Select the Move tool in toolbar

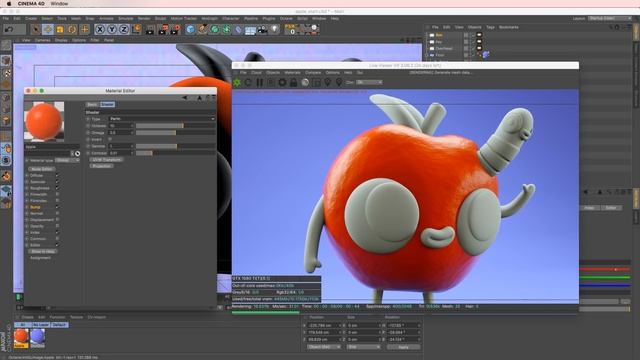click(x=48, y=29)
